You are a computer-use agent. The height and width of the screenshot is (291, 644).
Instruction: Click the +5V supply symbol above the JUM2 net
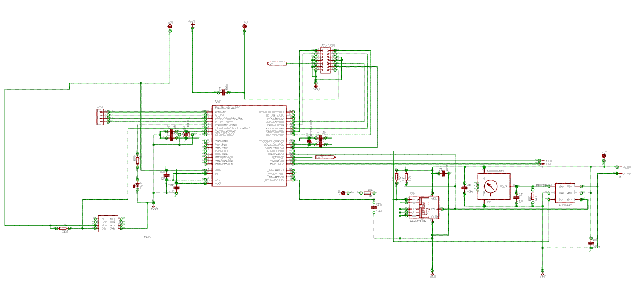point(604,155)
